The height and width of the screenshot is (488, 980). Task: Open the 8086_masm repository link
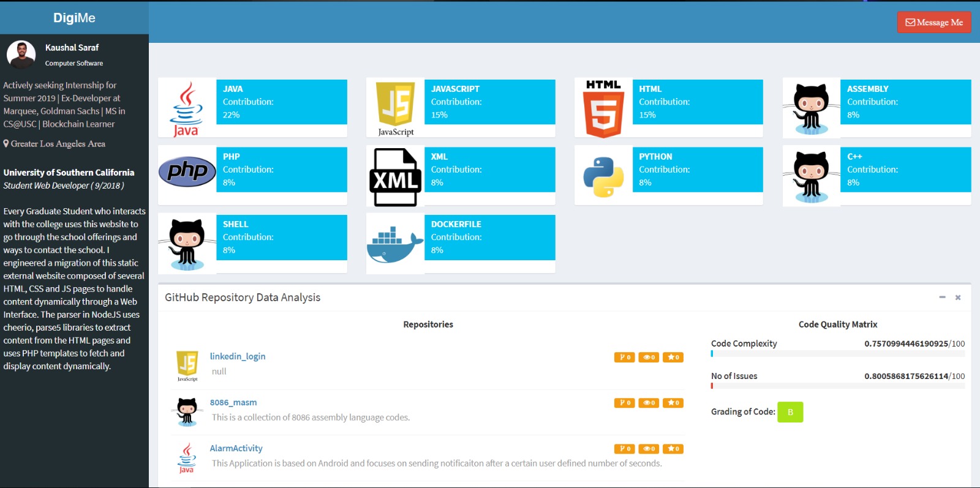(x=233, y=402)
